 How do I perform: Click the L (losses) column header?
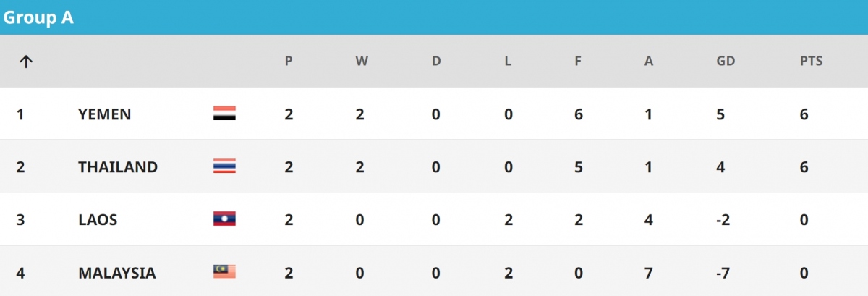[508, 62]
